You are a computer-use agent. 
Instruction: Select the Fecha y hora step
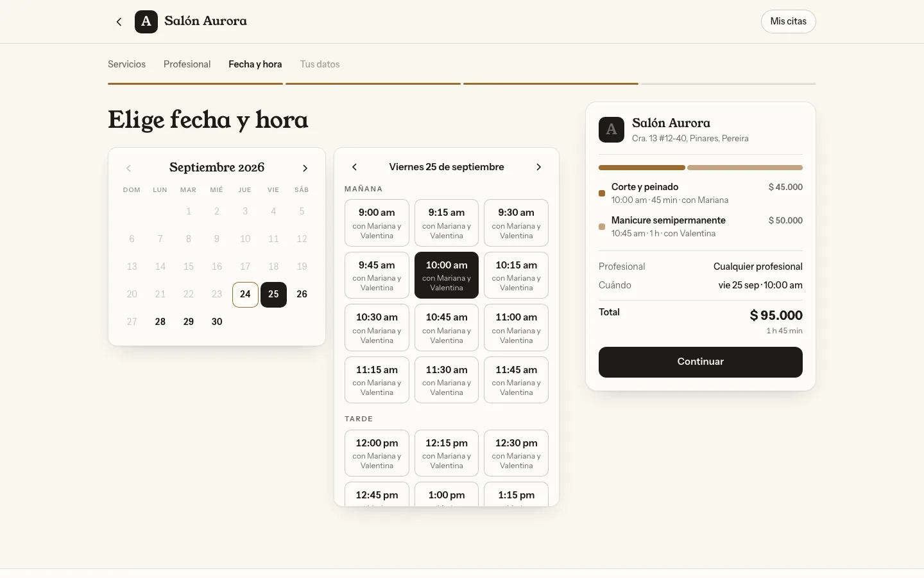tap(255, 64)
